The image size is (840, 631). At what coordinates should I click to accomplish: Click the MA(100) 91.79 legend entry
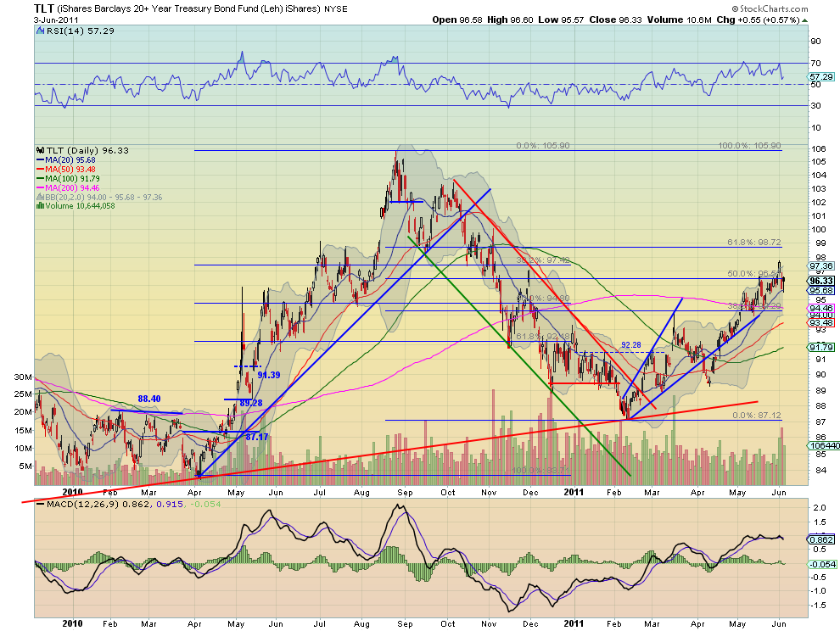click(72, 178)
